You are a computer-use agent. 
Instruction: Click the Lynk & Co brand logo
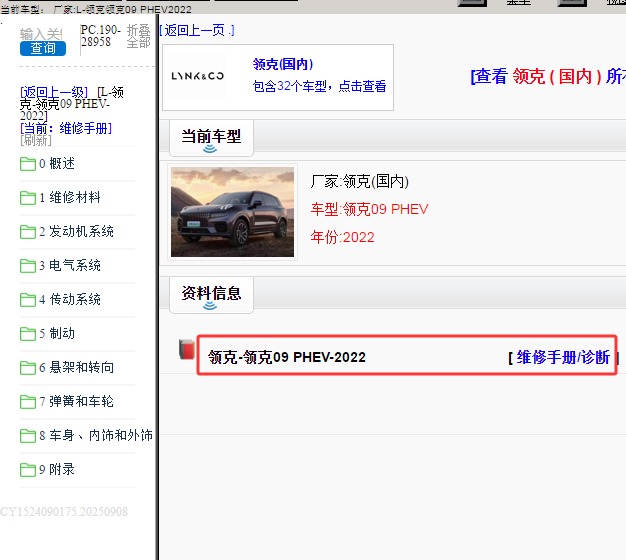[198, 76]
